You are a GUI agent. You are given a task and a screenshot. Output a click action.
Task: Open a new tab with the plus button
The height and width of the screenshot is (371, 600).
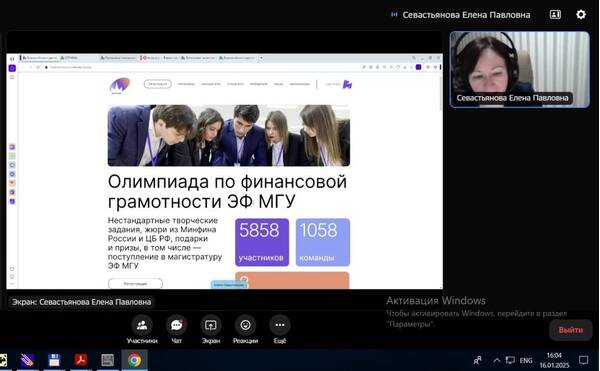pos(261,58)
